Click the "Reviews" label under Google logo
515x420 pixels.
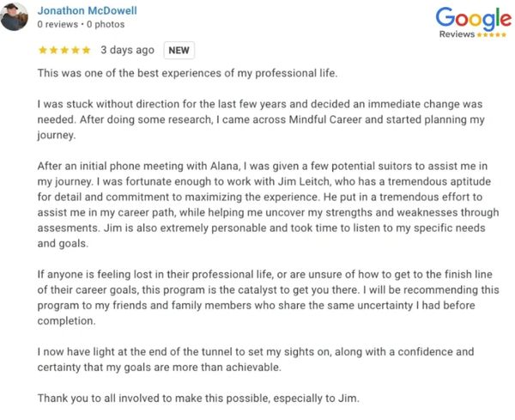pos(456,35)
